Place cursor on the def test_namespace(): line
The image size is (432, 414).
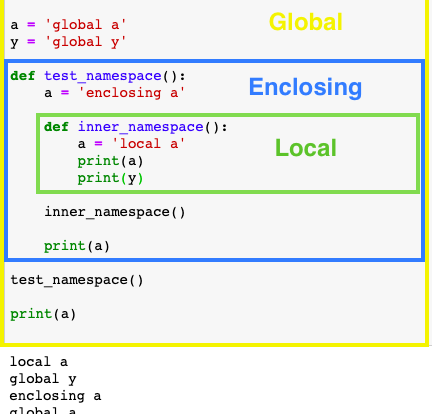tap(98, 76)
